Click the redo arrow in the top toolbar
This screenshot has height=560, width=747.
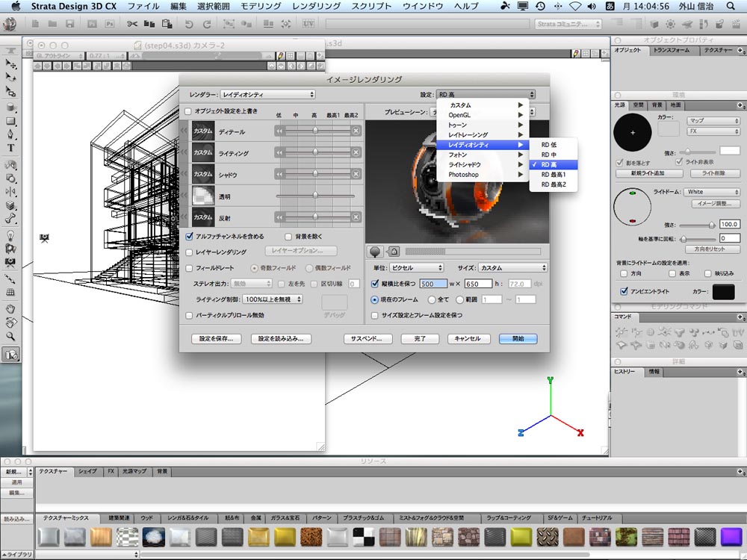point(207,24)
